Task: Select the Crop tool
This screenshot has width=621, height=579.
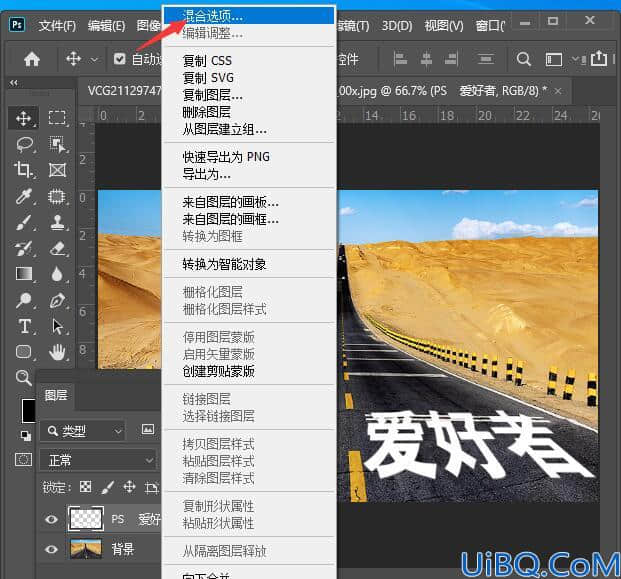Action: click(x=23, y=170)
